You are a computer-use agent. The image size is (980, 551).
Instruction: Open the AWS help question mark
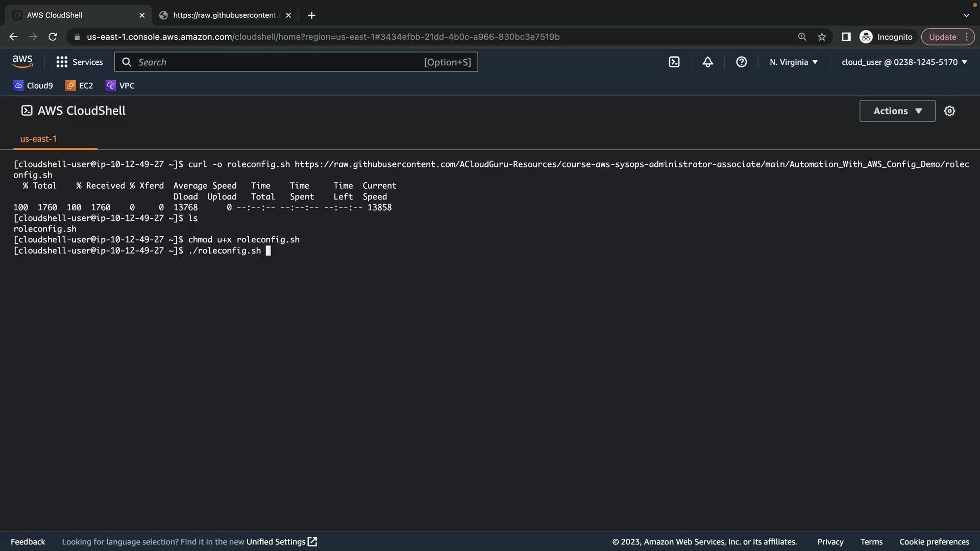pos(741,62)
